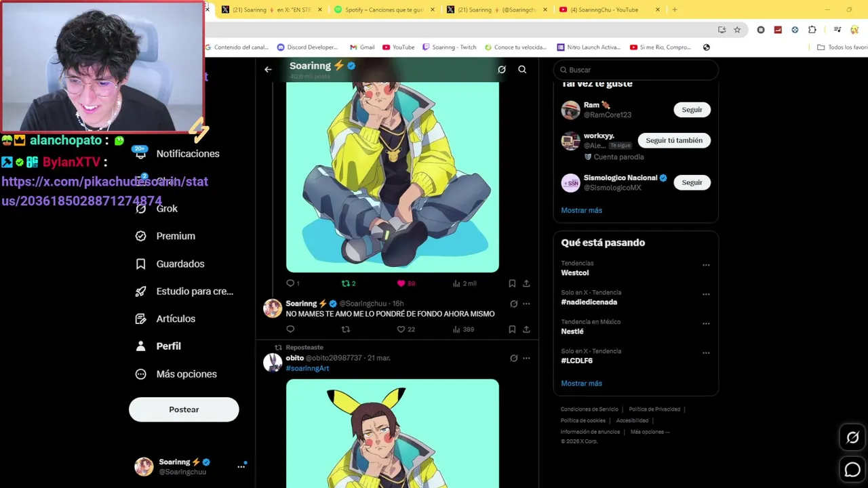Reply to the NO MAMES TE AMO post
Viewport: 868px width, 488px height.
[290, 329]
